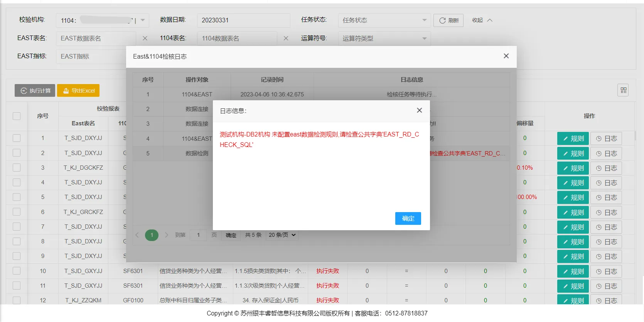Viewport: 644px width, 322px height.
Task: Click the 确定 button in log message popup
Action: [x=408, y=218]
